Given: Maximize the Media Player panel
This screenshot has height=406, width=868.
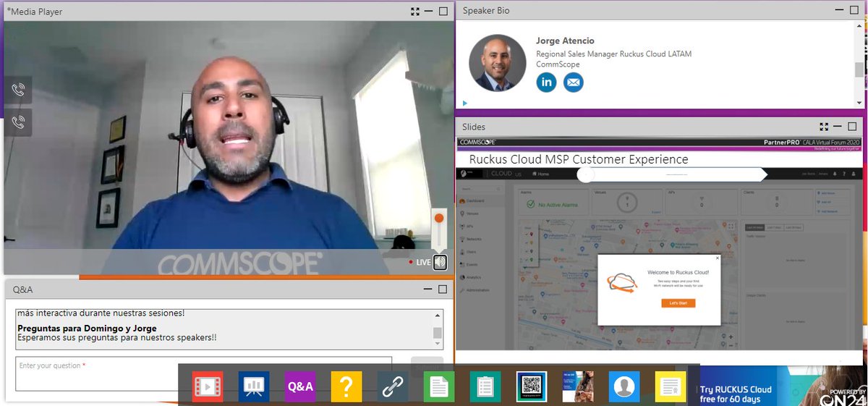Looking at the screenshot, I should click(x=443, y=12).
